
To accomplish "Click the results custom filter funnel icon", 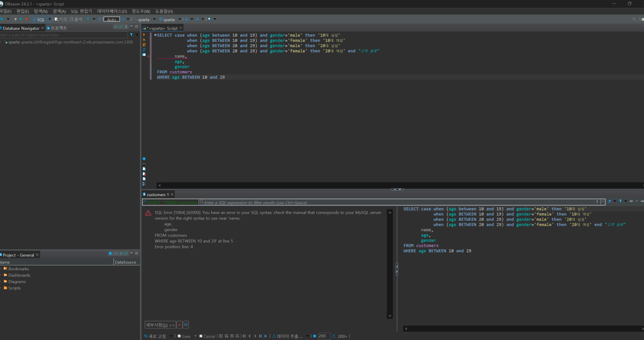I will coord(620,201).
